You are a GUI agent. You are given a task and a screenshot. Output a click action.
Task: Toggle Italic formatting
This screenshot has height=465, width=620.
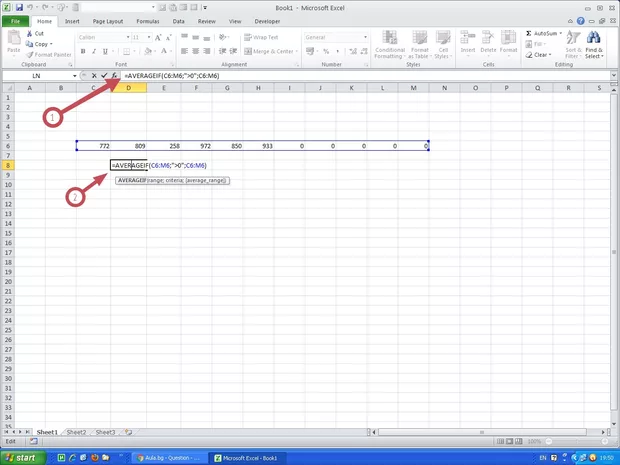click(94, 51)
